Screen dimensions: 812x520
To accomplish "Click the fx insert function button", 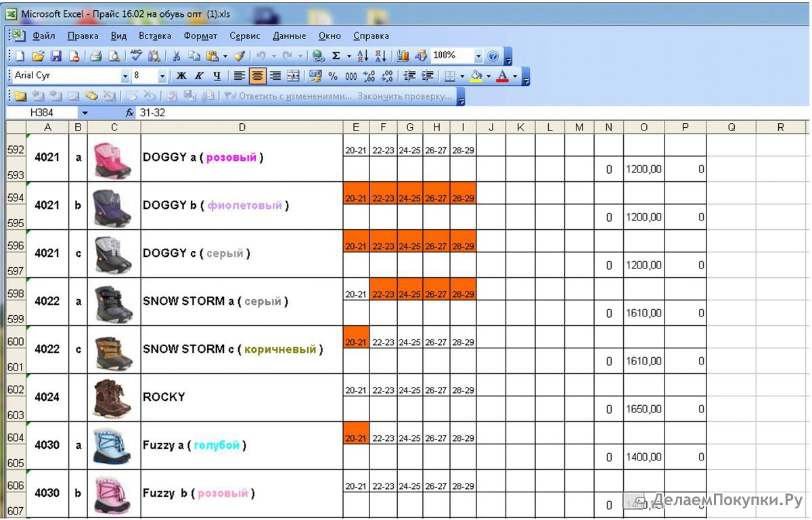I will coord(130,113).
